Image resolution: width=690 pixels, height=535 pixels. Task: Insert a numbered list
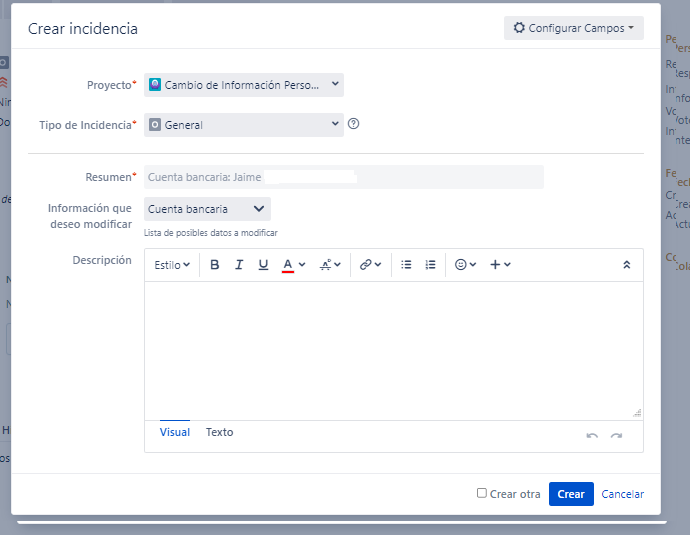tap(430, 264)
